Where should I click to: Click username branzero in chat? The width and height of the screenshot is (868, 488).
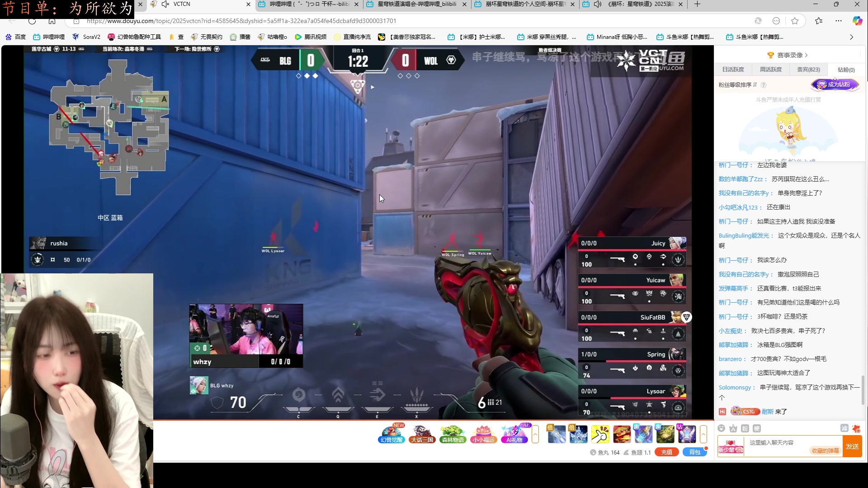(x=730, y=359)
